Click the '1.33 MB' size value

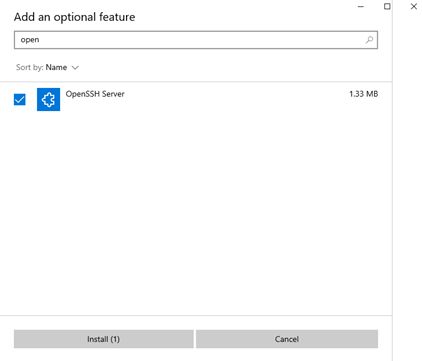tap(364, 94)
